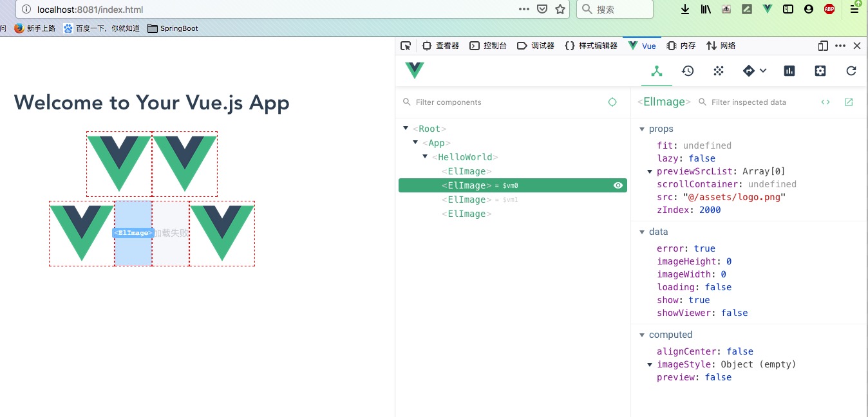Screen dimensions: 868x417
Task: Expand imageStyle Object entry
Action: pos(650,364)
